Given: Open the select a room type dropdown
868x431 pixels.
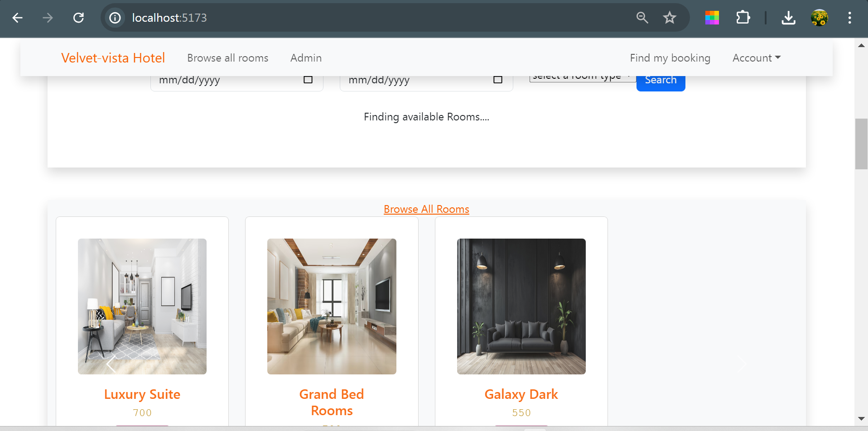Looking at the screenshot, I should 582,78.
